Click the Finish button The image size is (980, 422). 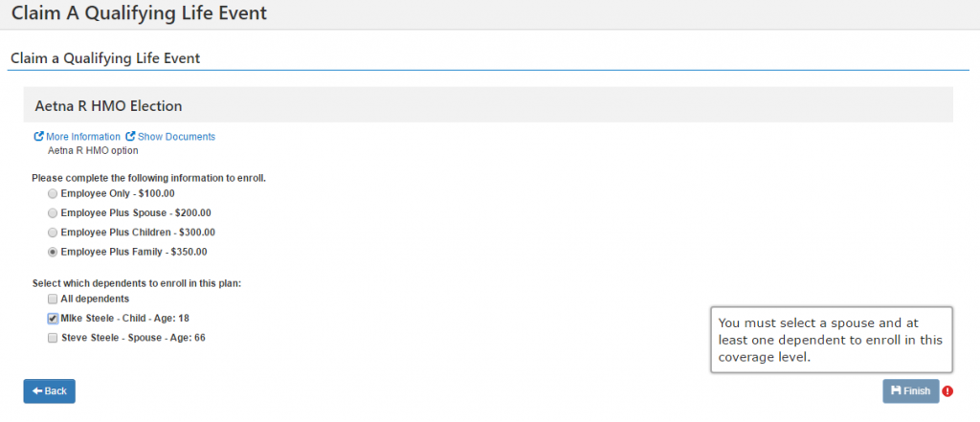click(x=911, y=391)
